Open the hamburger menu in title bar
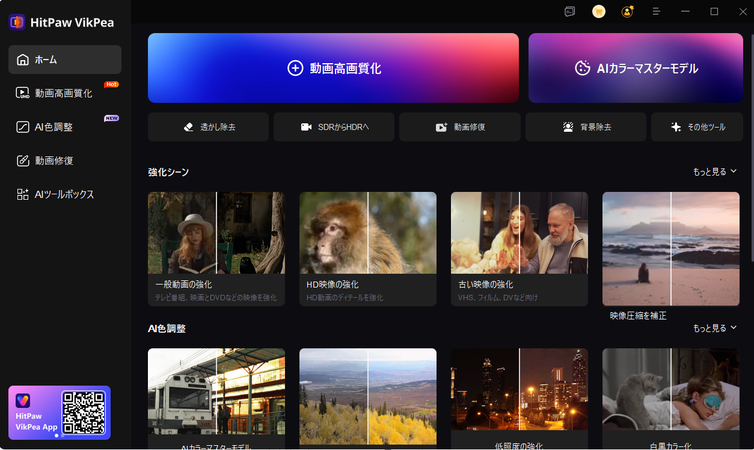This screenshot has width=754, height=450. click(x=656, y=12)
